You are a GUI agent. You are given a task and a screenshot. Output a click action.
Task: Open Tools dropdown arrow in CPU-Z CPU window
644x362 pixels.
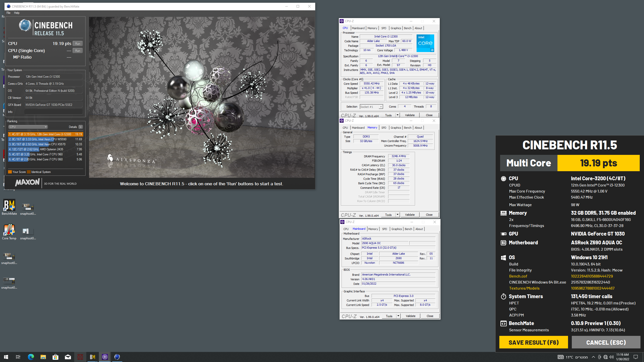[x=397, y=115]
